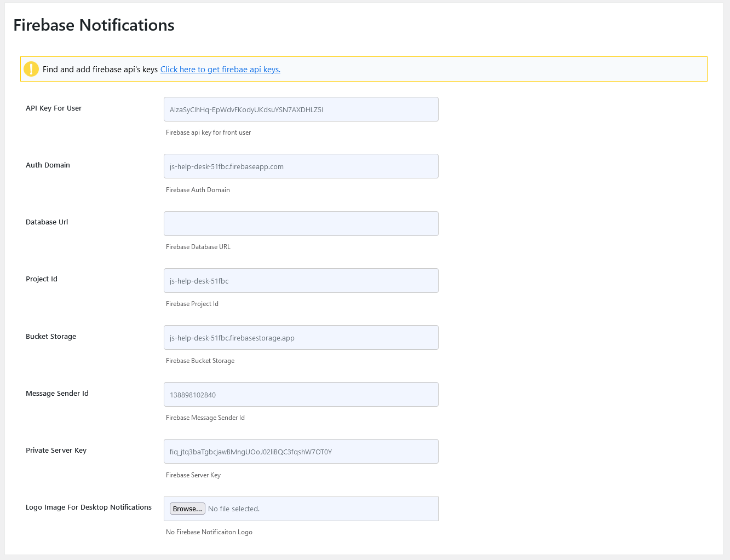
Task: Click the 'Logo Image For Desktop Notifications' label
Action: [89, 507]
